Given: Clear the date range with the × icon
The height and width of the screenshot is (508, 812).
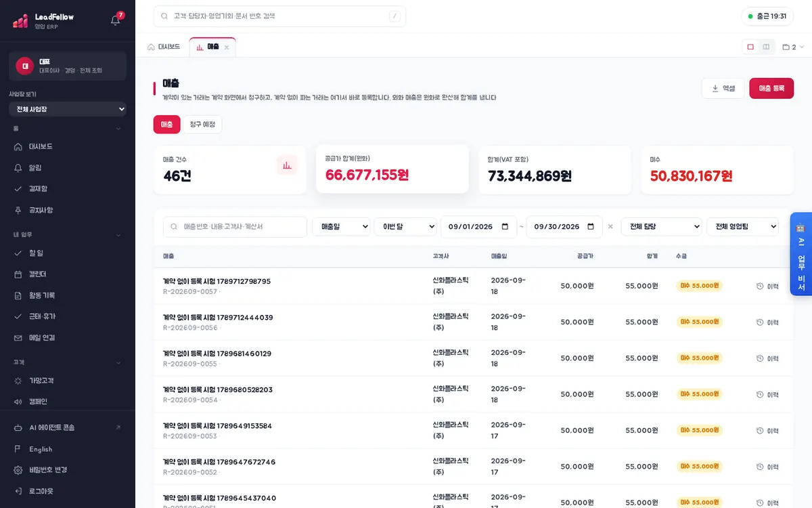Looking at the screenshot, I should point(610,227).
